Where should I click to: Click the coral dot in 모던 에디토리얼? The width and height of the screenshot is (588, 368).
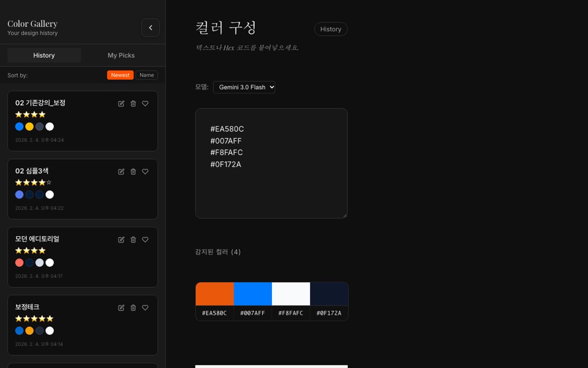click(x=20, y=263)
